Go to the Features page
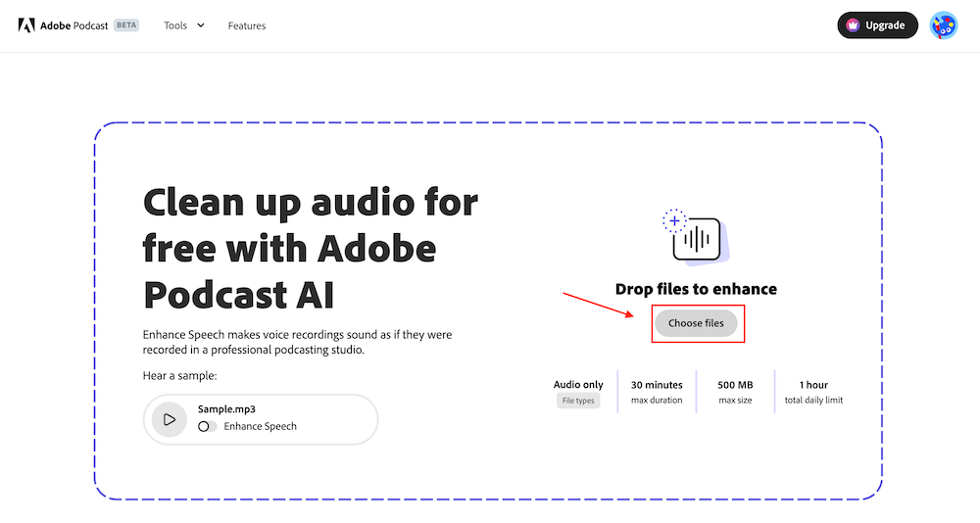The width and height of the screenshot is (980, 523). (247, 25)
